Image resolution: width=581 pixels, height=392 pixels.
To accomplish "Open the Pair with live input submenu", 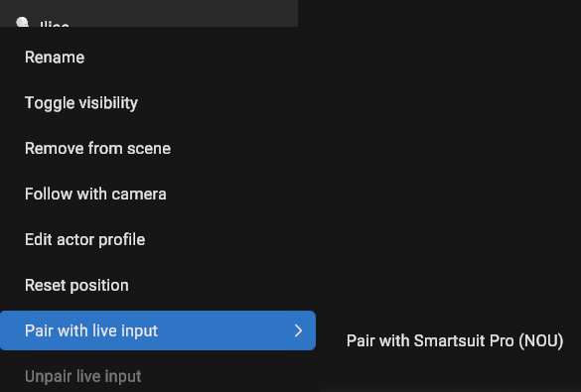I will (x=158, y=330).
